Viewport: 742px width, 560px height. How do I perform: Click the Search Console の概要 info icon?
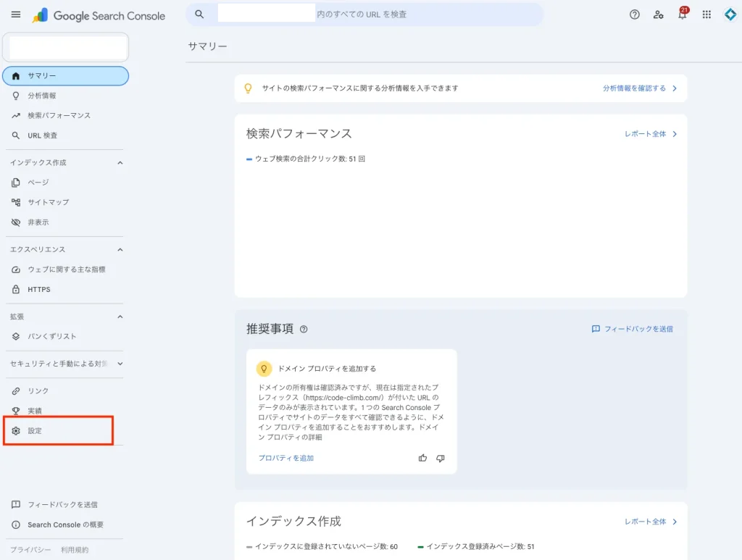[16, 525]
